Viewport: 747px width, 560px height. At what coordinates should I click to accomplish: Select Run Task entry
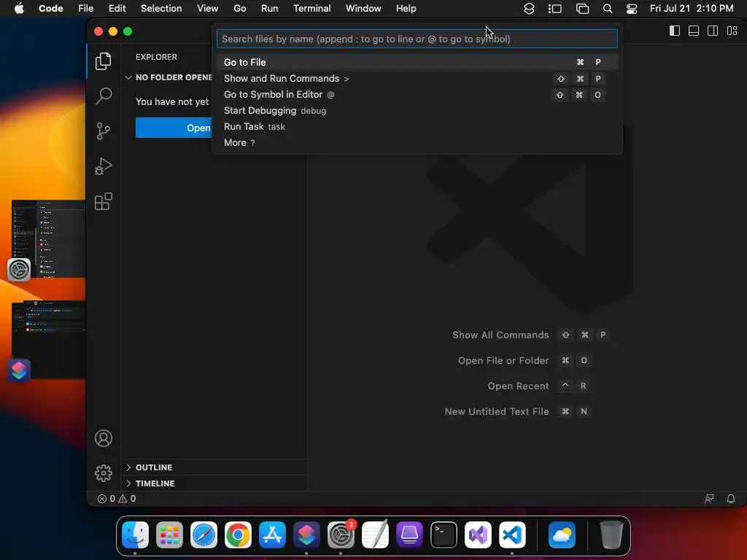[x=417, y=127]
